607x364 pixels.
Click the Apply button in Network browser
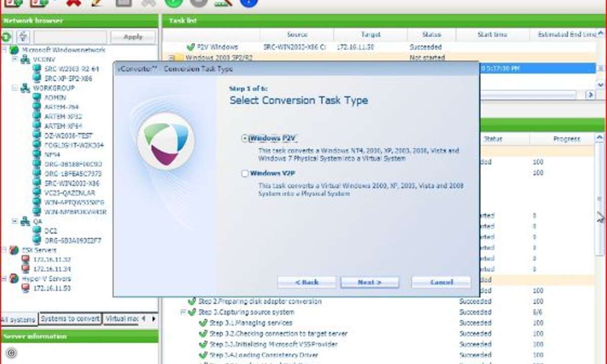(x=133, y=37)
